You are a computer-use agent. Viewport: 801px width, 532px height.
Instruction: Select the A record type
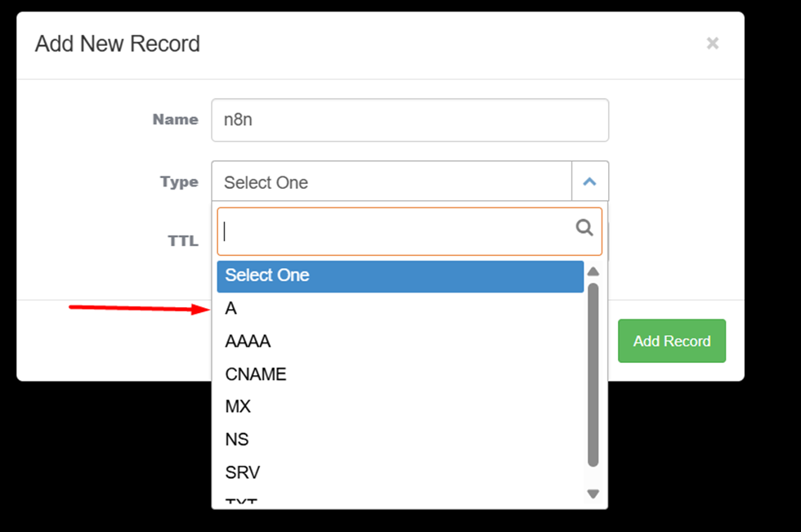231,309
